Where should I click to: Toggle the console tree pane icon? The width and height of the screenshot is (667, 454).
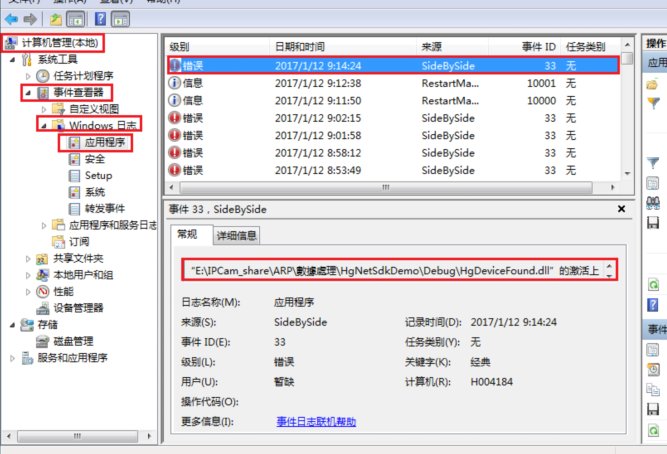point(76,19)
